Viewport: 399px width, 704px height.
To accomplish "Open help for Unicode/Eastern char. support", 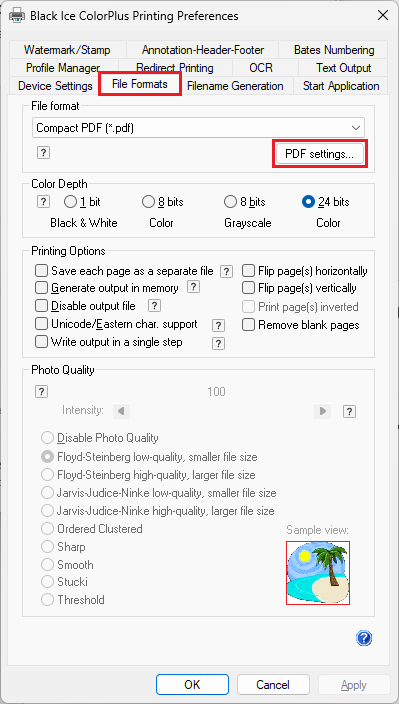I will (x=218, y=326).
